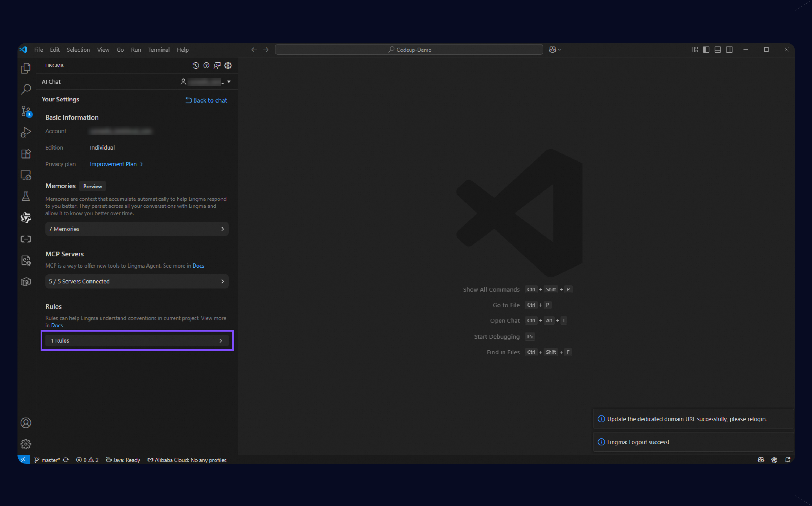Open Source Control view with badge
Viewport: 812px width, 506px height.
click(26, 111)
